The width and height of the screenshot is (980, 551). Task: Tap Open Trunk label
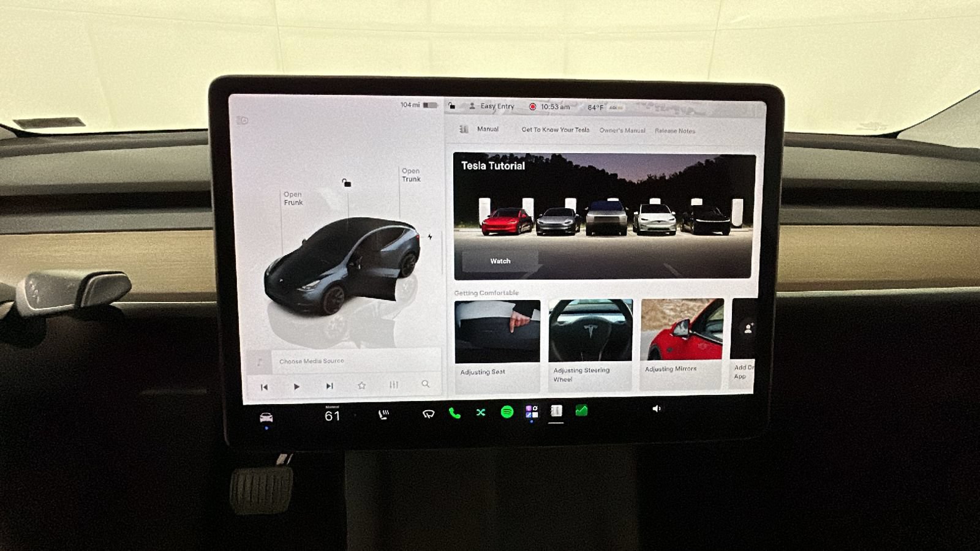411,175
